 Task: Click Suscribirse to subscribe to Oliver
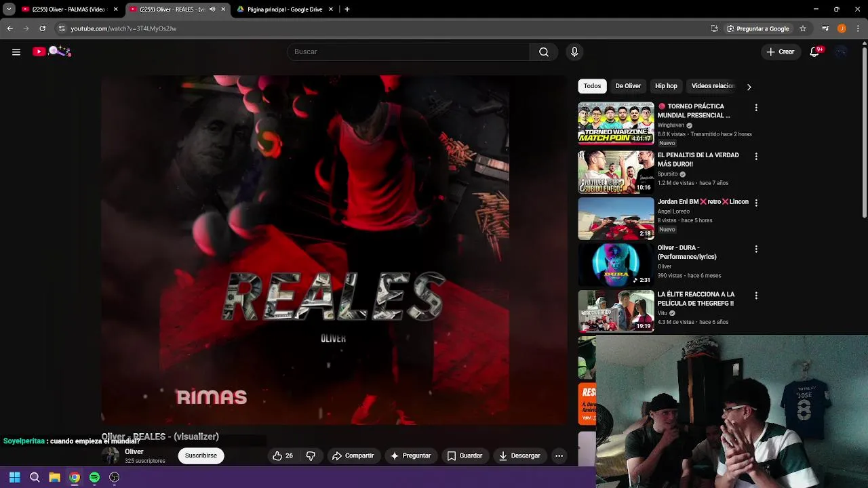pyautogui.click(x=201, y=455)
